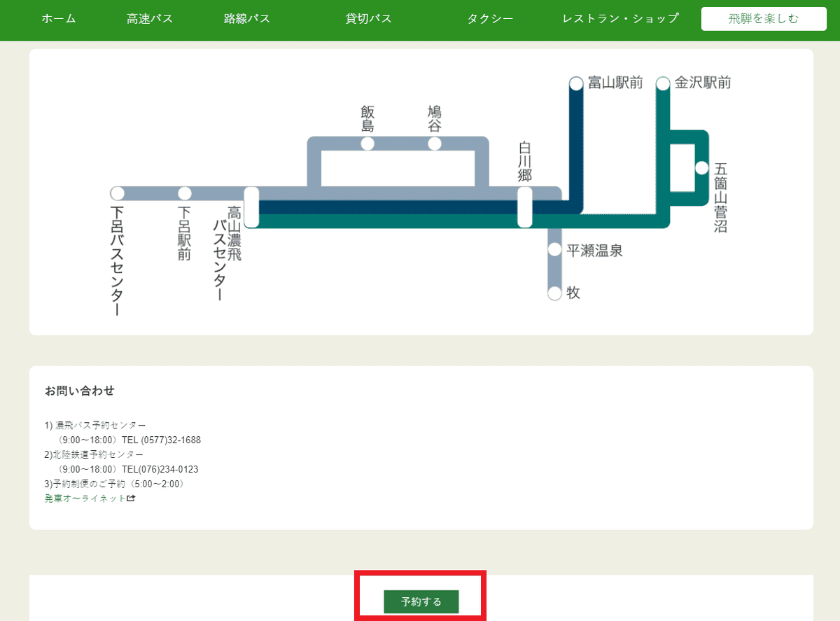Click the external link icon next to 発車オ〜ライネット

(132, 498)
